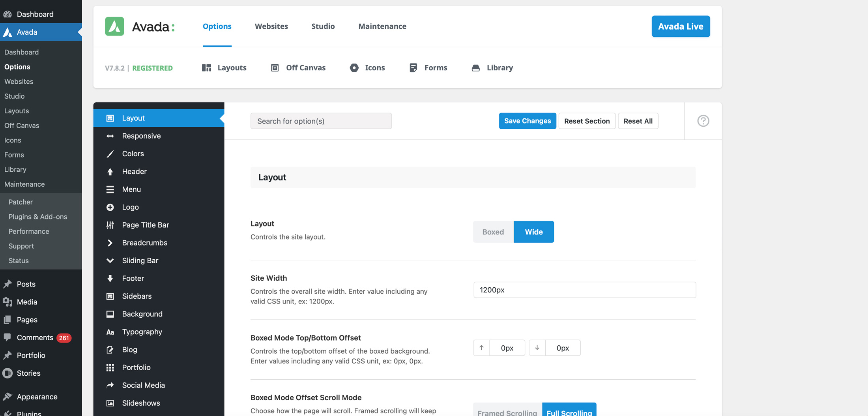Click the Layouts grid icon in sub-navigation

point(206,68)
